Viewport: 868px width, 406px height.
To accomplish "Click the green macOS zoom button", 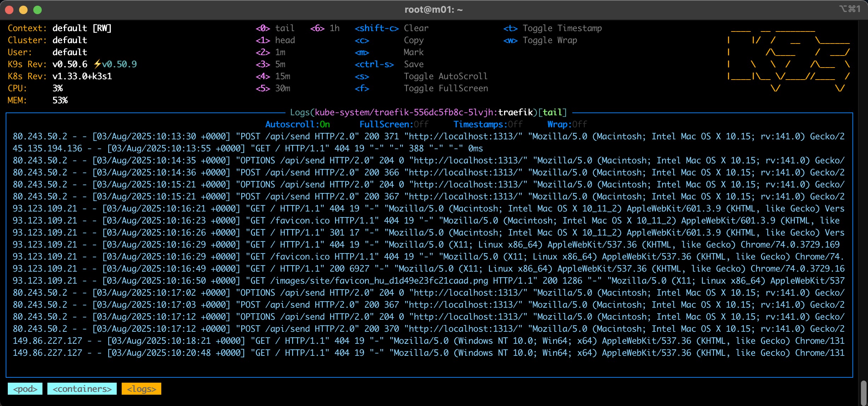I will (x=37, y=10).
